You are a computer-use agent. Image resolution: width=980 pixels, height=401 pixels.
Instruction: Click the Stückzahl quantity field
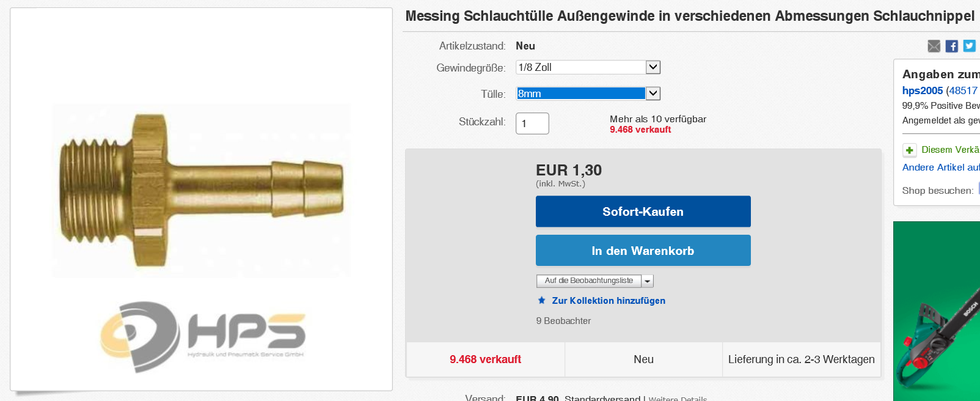click(x=532, y=123)
